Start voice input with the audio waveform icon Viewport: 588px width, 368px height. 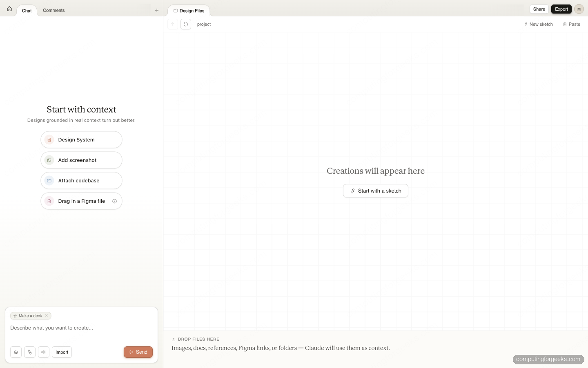coord(44,352)
